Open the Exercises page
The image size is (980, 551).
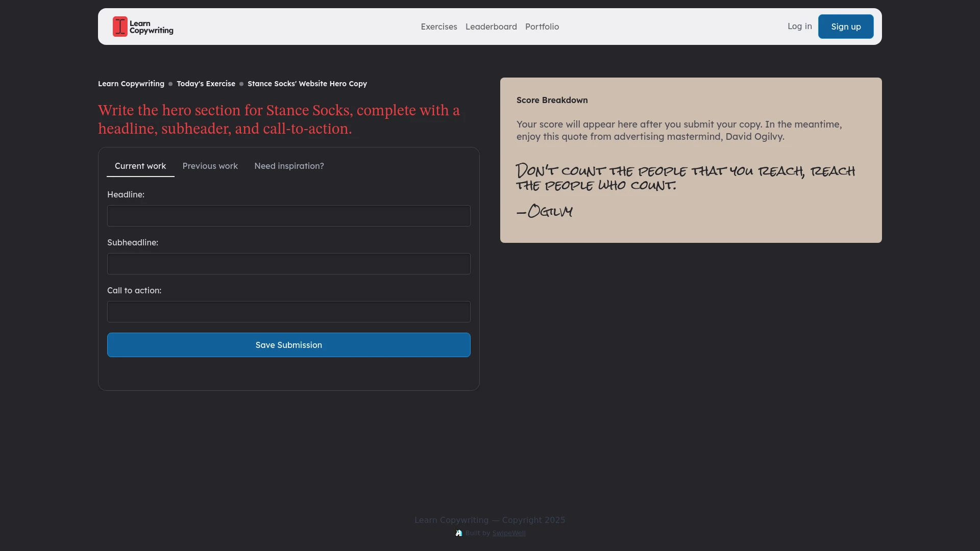[438, 27]
